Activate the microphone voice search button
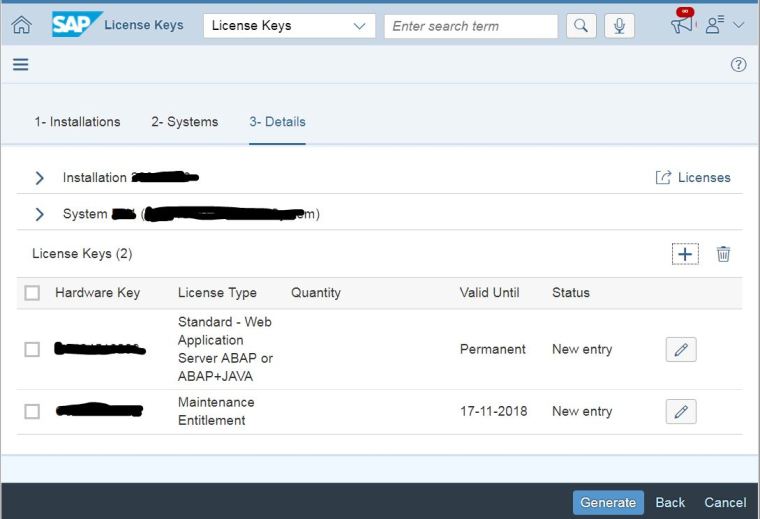Image resolution: width=760 pixels, height=519 pixels. coord(619,26)
